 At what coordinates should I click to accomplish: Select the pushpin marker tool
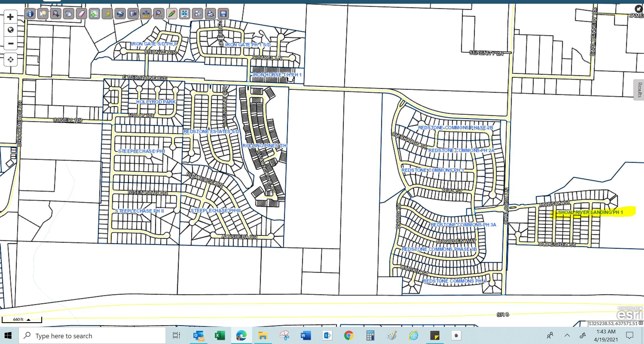pos(107,13)
